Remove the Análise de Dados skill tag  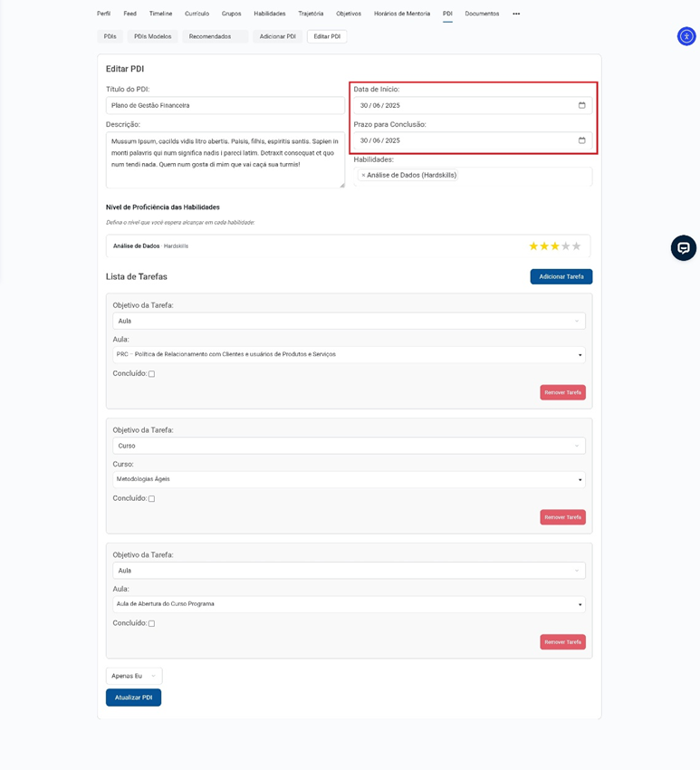363,175
